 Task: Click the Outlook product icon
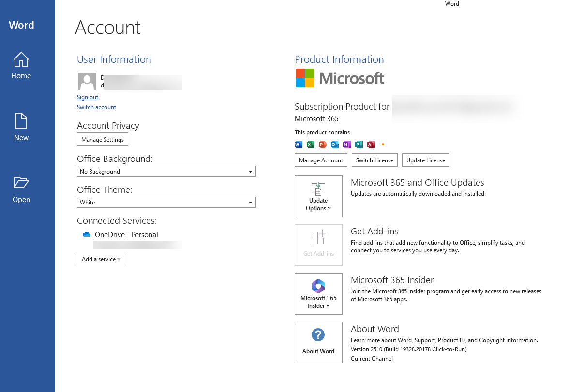335,144
